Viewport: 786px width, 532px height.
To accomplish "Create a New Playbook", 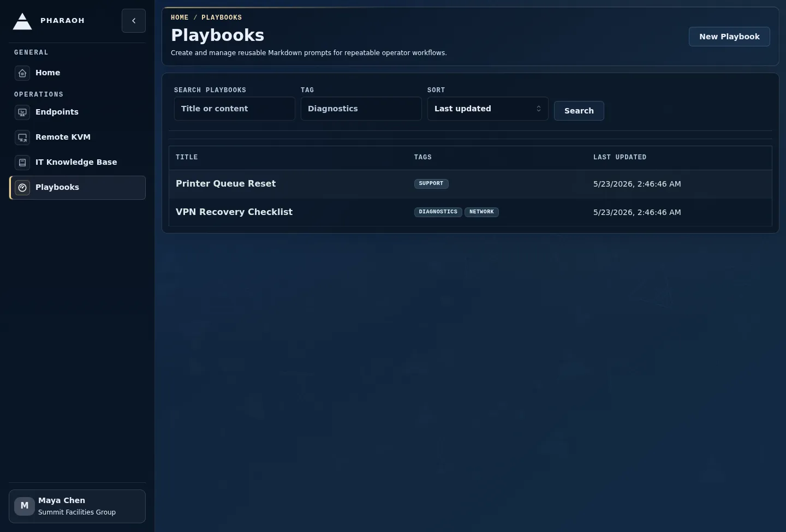I will coord(729,37).
